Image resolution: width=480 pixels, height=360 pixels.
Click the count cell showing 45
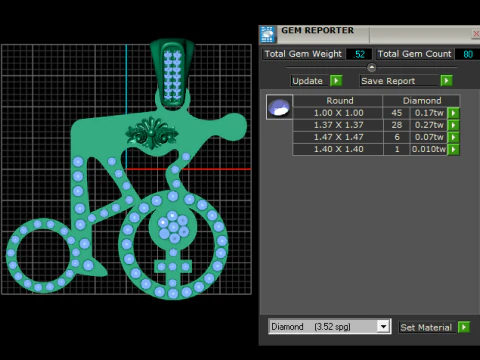(x=397, y=113)
